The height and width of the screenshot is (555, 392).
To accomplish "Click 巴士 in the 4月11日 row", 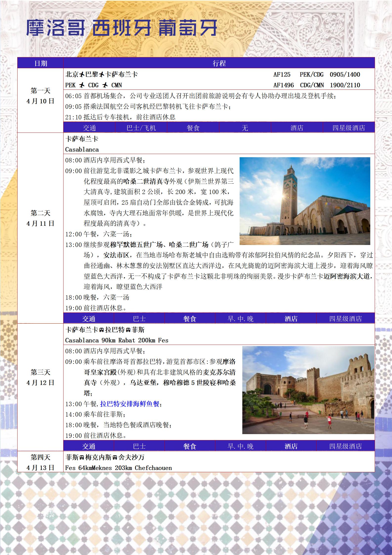I will tap(139, 319).
